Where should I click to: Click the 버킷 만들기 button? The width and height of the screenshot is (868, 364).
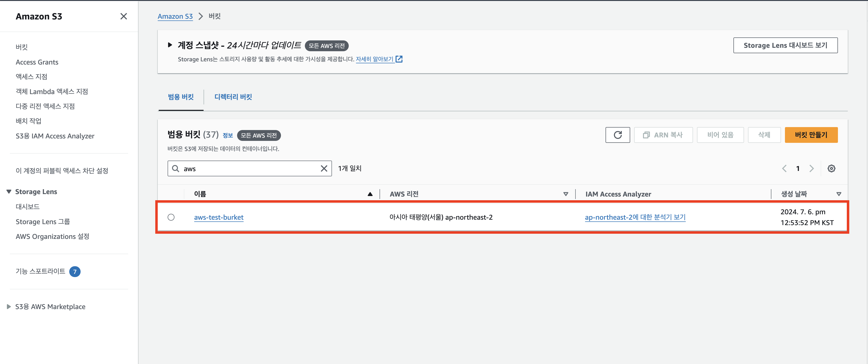811,135
